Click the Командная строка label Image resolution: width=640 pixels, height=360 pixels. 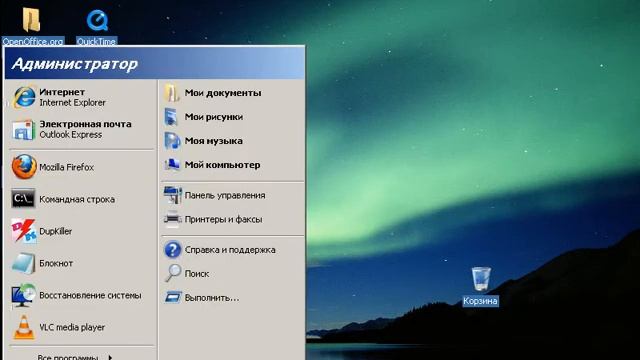tap(77, 200)
